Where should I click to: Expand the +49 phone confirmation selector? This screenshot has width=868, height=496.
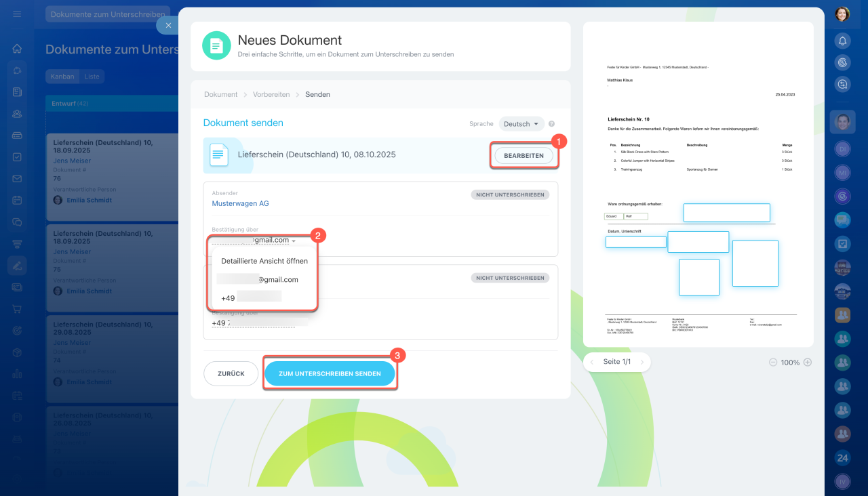pos(252,323)
